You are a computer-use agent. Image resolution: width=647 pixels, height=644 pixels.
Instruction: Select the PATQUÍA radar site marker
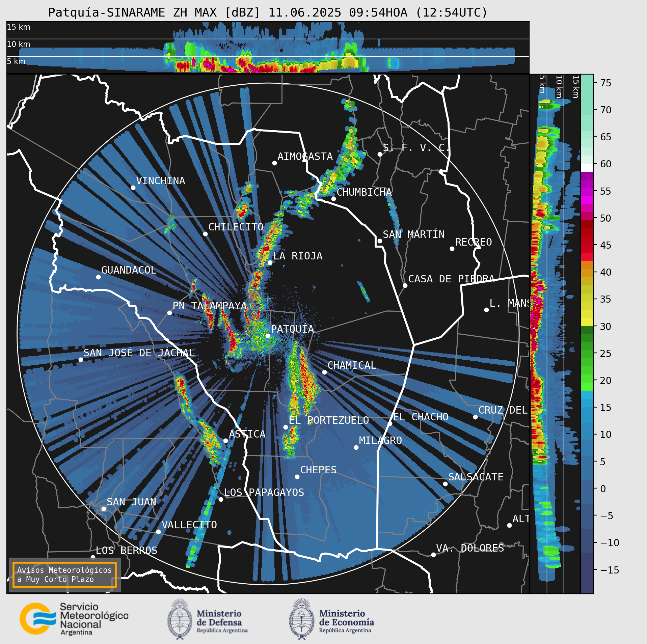(x=268, y=336)
